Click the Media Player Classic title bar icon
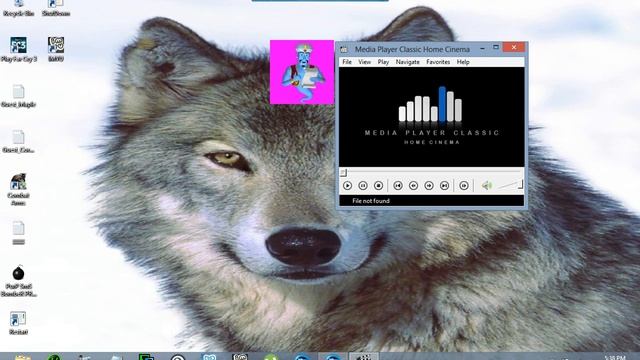 click(344, 49)
